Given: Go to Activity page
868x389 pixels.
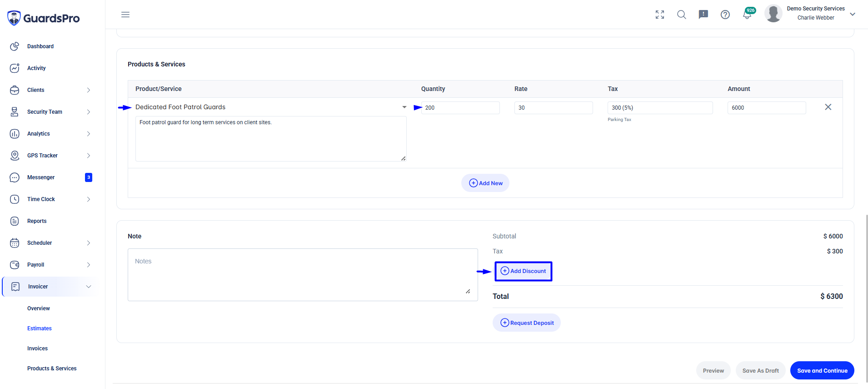Looking at the screenshot, I should (36, 68).
